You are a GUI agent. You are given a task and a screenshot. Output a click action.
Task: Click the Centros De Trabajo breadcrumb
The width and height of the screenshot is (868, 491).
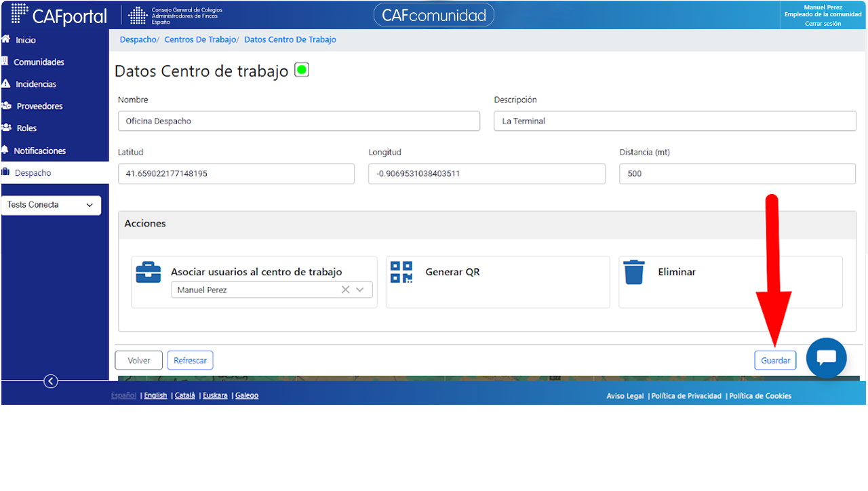click(200, 39)
